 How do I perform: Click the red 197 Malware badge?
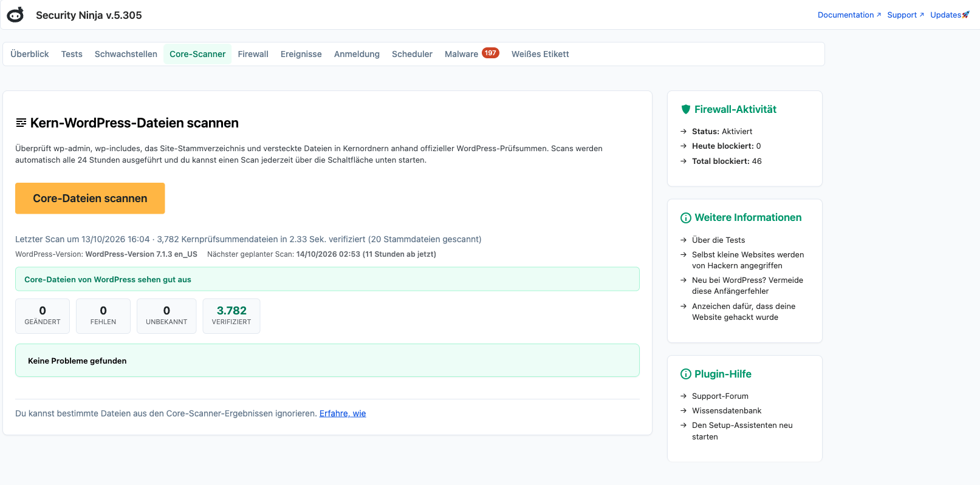click(x=490, y=53)
